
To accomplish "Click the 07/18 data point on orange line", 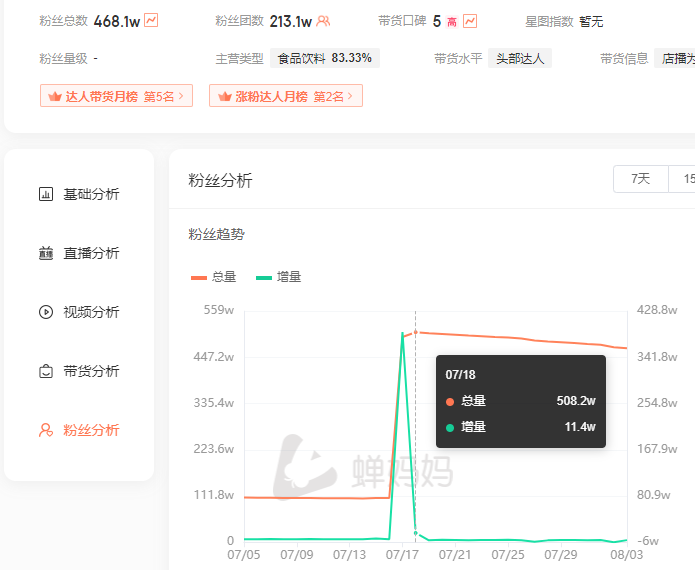I will (415, 332).
